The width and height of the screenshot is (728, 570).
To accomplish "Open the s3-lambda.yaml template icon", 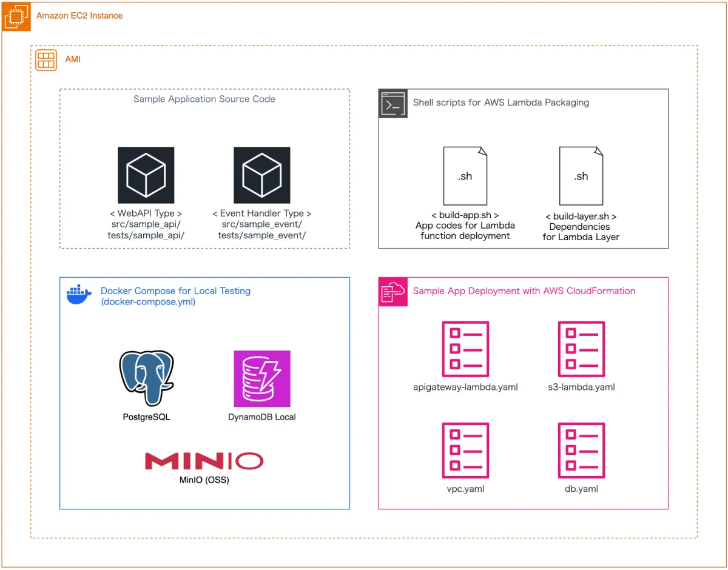I will pyautogui.click(x=581, y=349).
